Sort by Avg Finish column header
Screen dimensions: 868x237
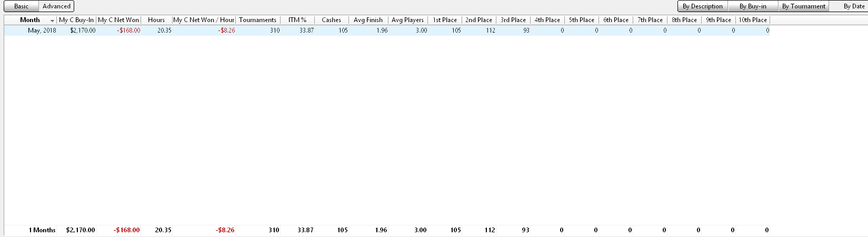pos(368,20)
